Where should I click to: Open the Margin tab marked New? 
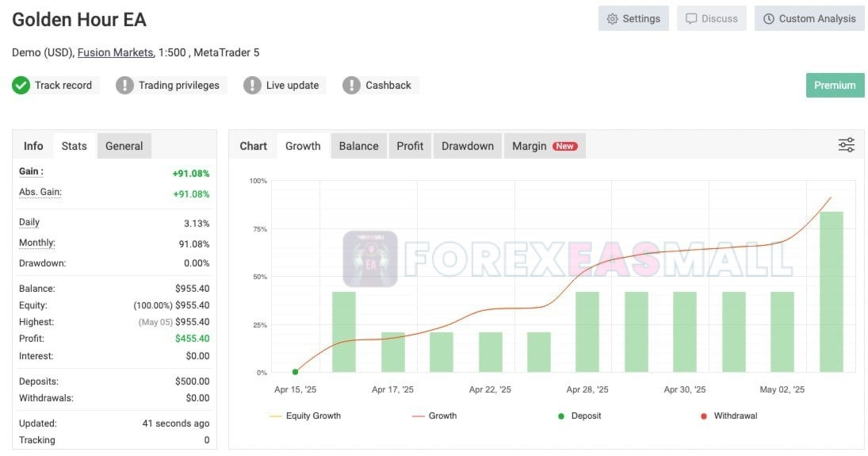(545, 146)
